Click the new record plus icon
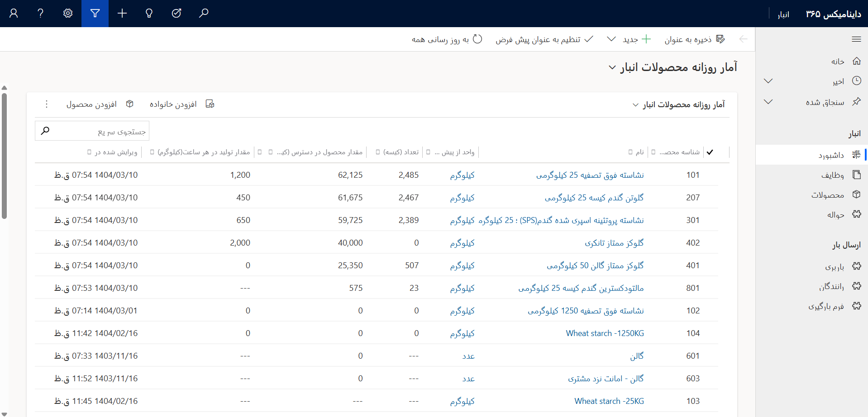868x417 pixels. point(122,14)
